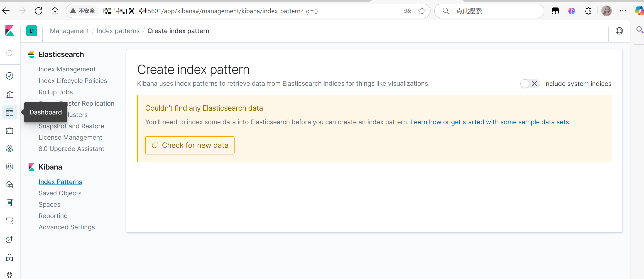Image resolution: width=644 pixels, height=279 pixels.
Task: Open Logs icon in sidebar
Action: tap(10, 203)
